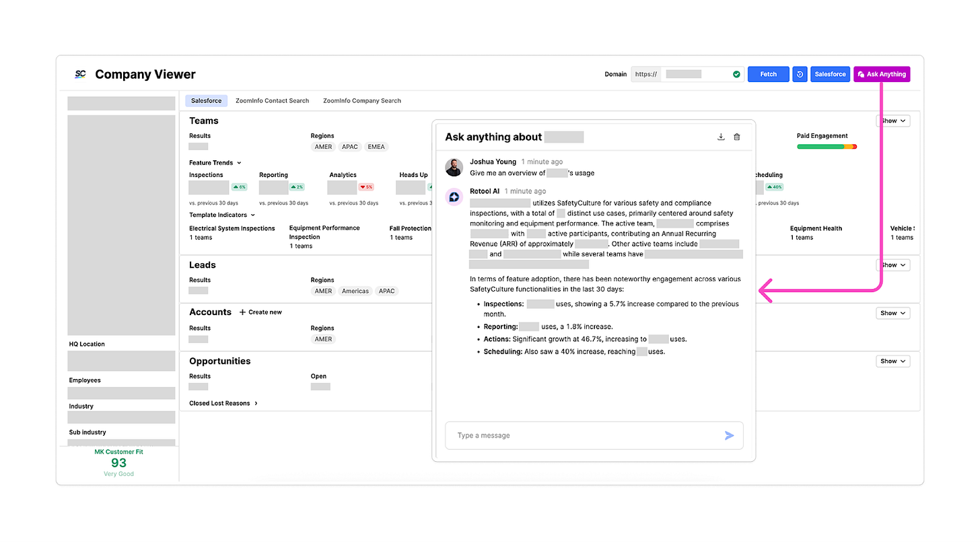Click the Retool AI avatar icon
Screen dimensions: 980x542
coord(454,197)
